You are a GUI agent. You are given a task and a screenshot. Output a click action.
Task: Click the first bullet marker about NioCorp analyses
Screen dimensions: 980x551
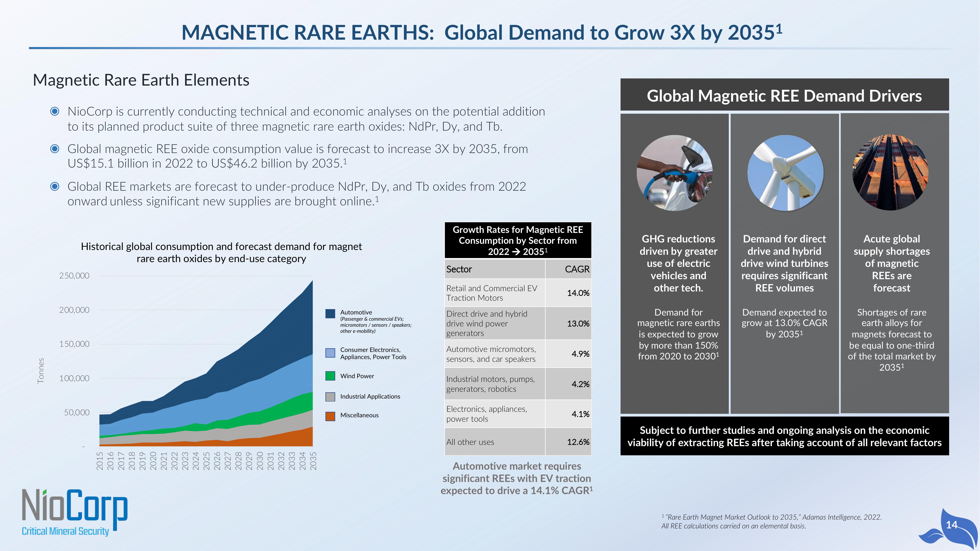point(55,111)
